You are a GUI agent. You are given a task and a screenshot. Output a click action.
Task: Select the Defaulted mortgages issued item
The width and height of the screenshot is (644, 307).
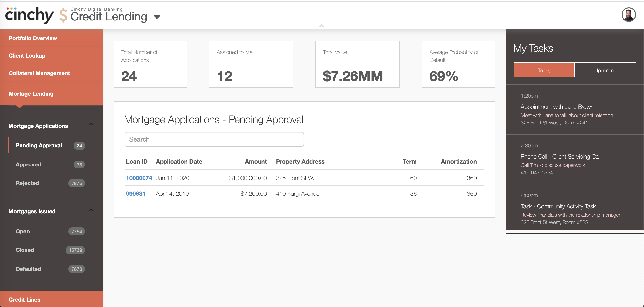click(x=28, y=269)
